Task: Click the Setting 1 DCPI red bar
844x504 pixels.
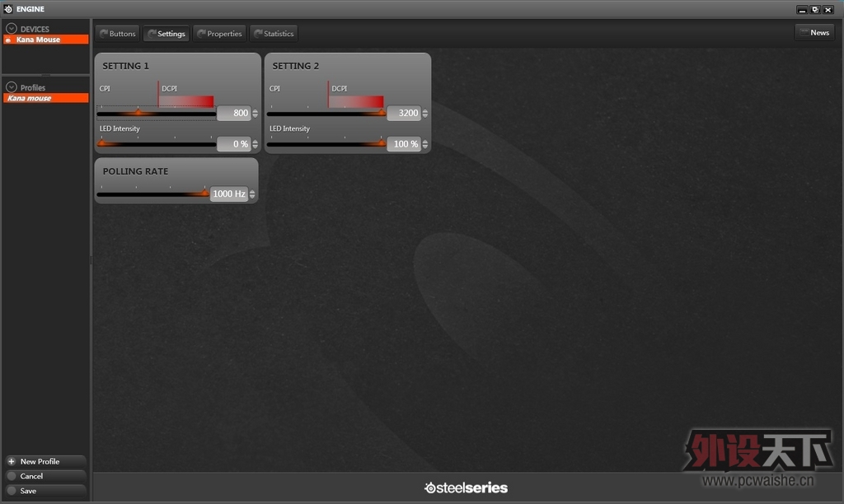Action: coord(186,101)
